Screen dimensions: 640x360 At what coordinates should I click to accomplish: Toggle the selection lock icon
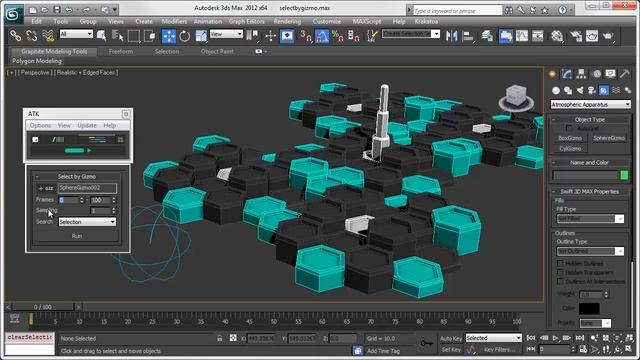(x=220, y=338)
